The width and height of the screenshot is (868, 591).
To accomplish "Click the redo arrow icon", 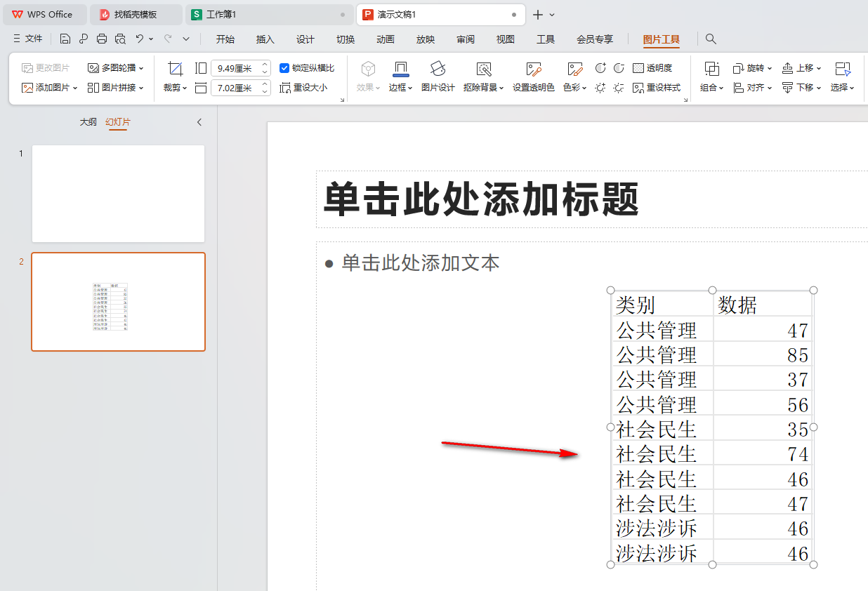I will tap(168, 39).
